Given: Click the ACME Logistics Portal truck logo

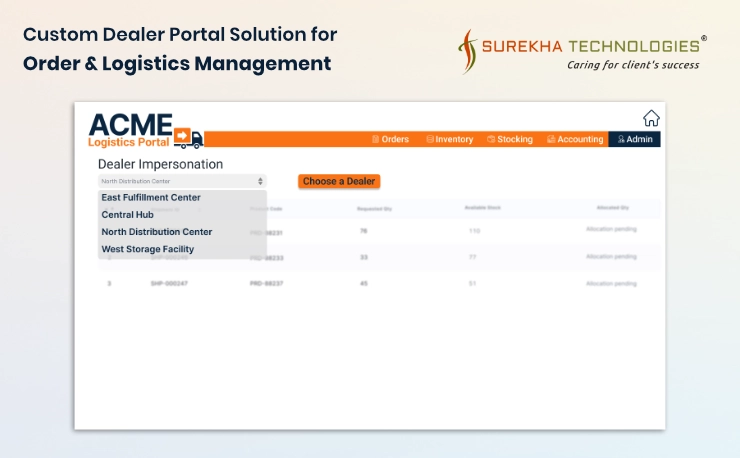Looking at the screenshot, I should [x=146, y=131].
